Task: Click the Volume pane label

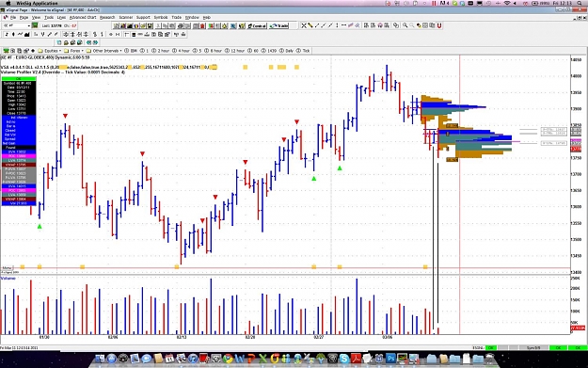Action: 8,279
